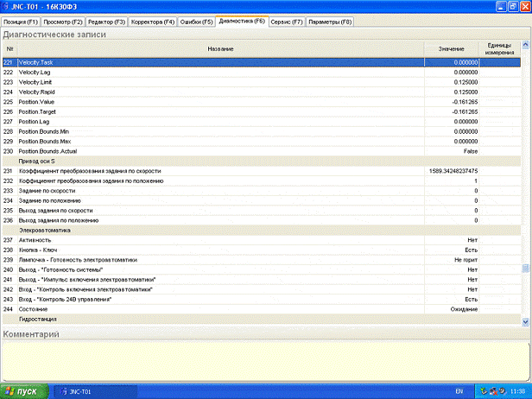532x399 pixels.
Task: Click inside the Комментарий text area
Action: click(x=259, y=358)
